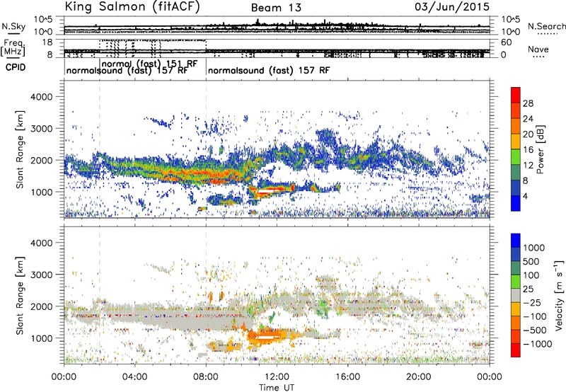The height and width of the screenshot is (392, 566).
Task: Click the 'Power [dB]' colorbar label
Action: click(541, 149)
